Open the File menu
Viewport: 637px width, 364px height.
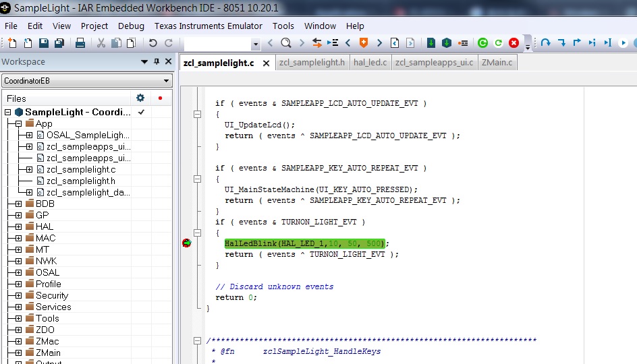11,26
